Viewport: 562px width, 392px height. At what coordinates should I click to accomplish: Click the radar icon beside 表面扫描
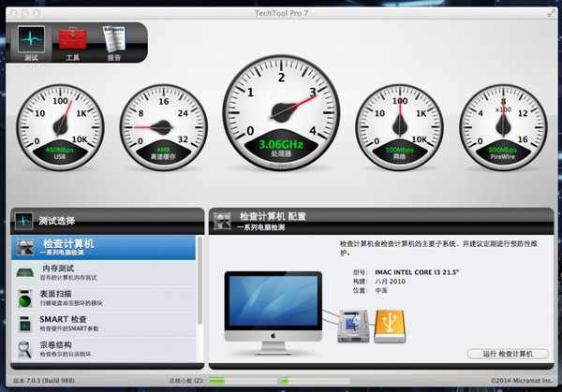pos(25,298)
